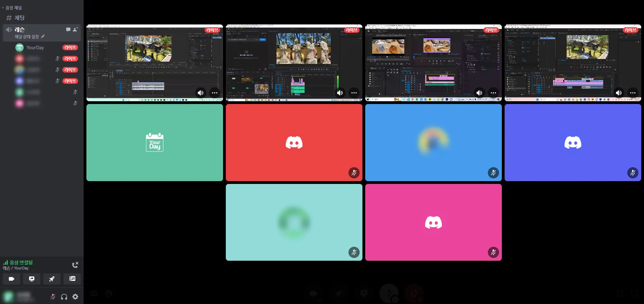The width and height of the screenshot is (644, 304).
Task: Click muted mic badge on blue rainbow tile
Action: tap(493, 173)
